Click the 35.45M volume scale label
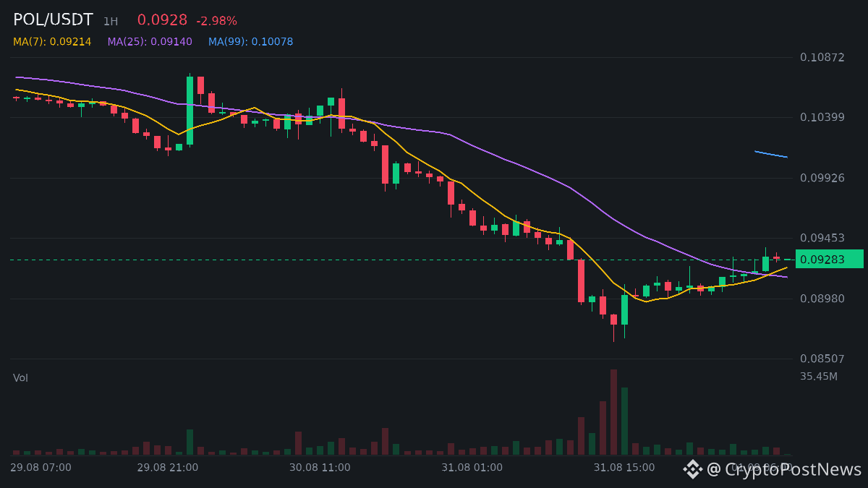 click(x=819, y=376)
